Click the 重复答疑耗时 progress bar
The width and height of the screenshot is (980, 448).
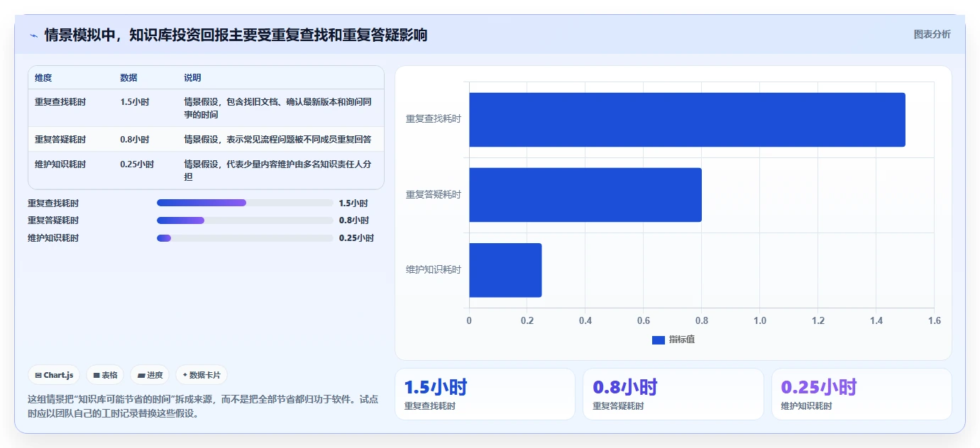tap(245, 220)
